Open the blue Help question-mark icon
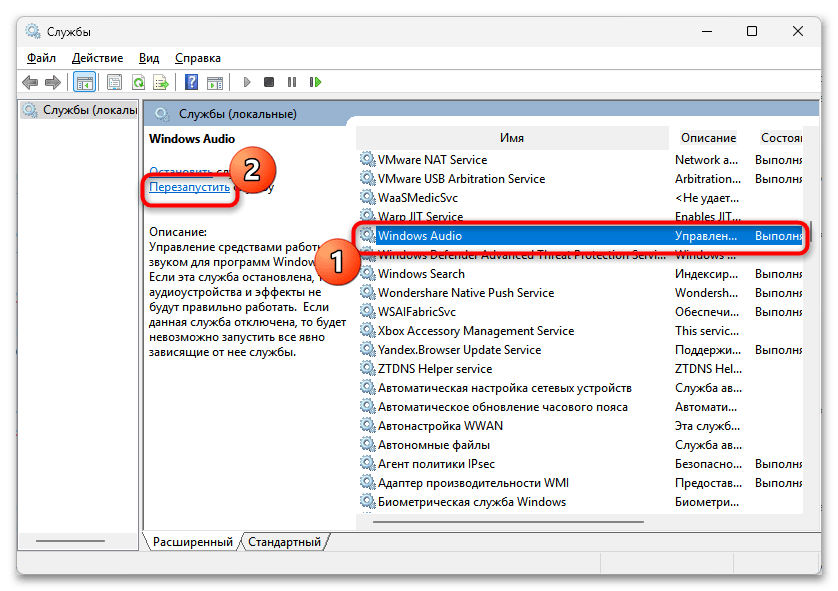Viewport: 838px width, 591px height. 190,82
